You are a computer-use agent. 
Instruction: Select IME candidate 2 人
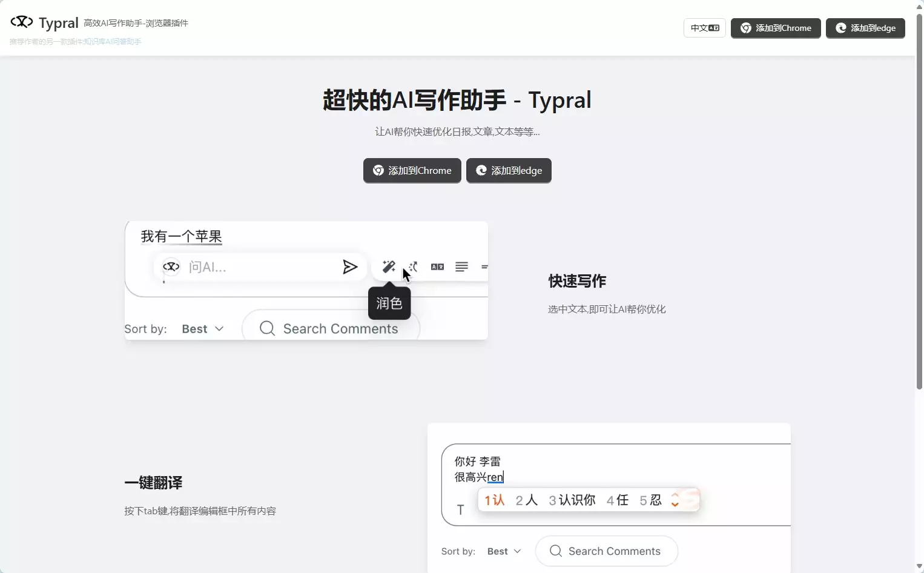pos(527,500)
